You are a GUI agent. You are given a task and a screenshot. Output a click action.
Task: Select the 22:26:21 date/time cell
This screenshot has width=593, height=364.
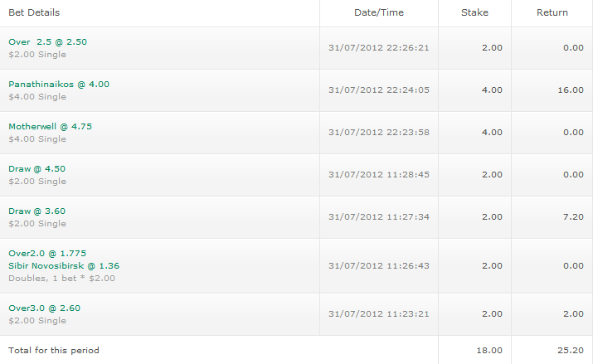click(x=378, y=47)
